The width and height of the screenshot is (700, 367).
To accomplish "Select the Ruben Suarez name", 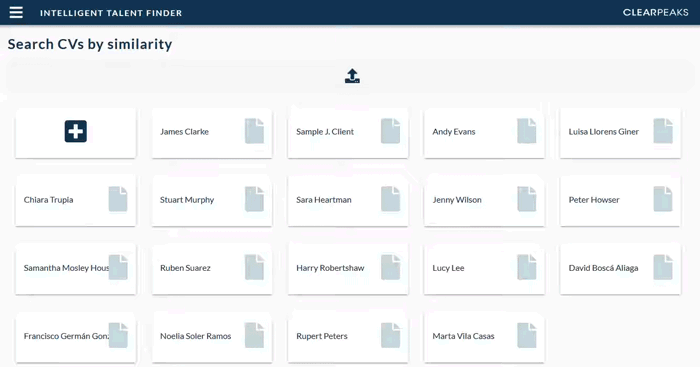I will [185, 268].
